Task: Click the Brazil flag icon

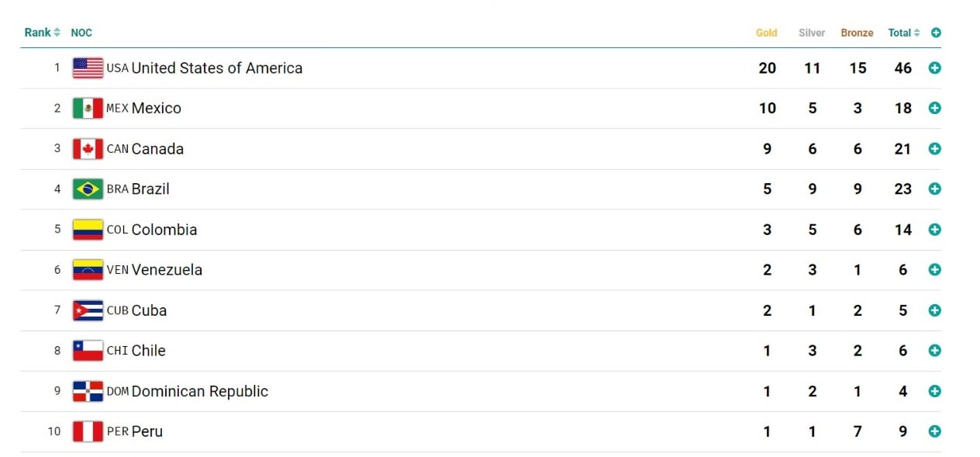Action: coord(87,189)
